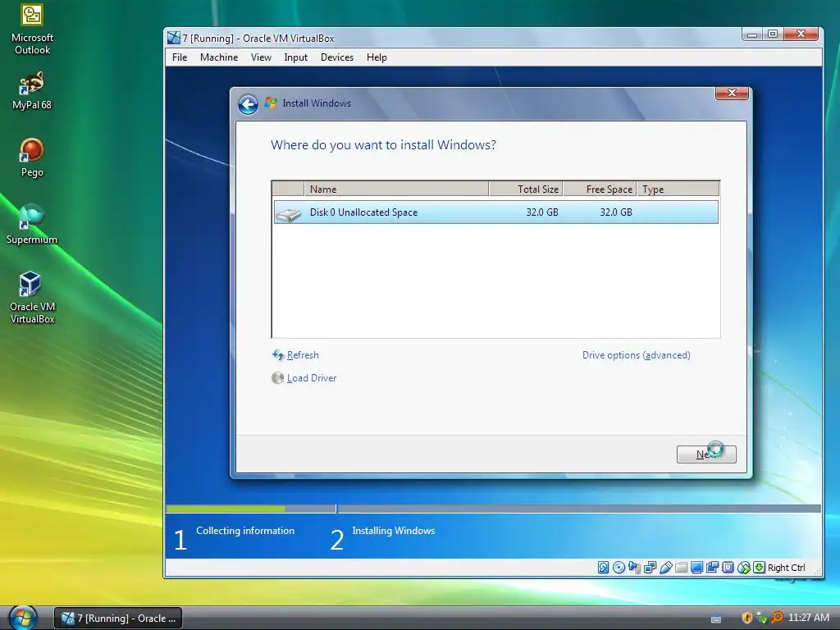Click the Next button
This screenshot has height=630, width=840.
(x=706, y=454)
